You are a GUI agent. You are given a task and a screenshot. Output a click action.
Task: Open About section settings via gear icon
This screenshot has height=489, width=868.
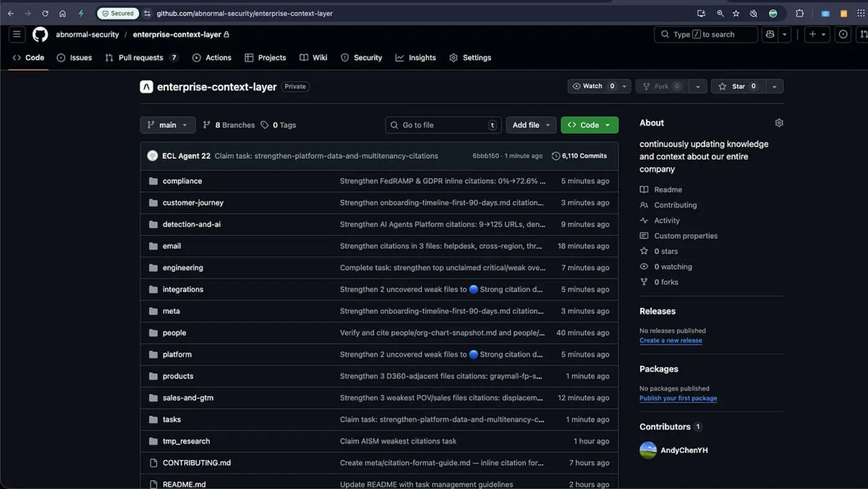coord(779,122)
